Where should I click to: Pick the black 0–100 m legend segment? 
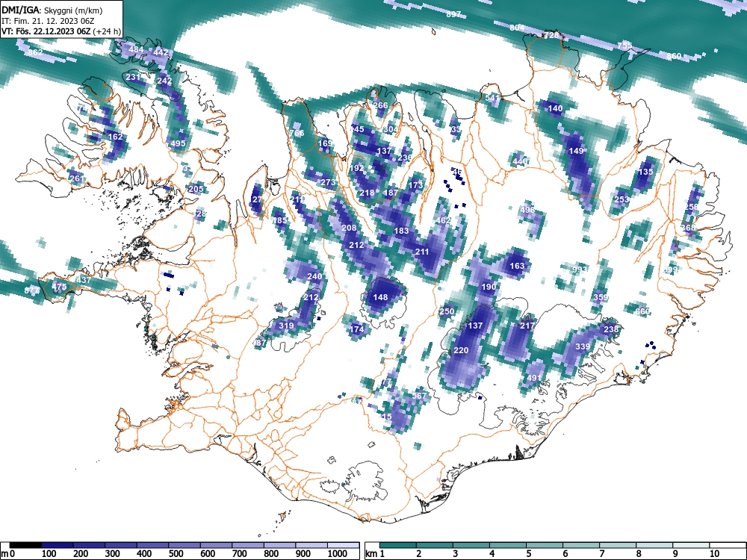coord(25,545)
